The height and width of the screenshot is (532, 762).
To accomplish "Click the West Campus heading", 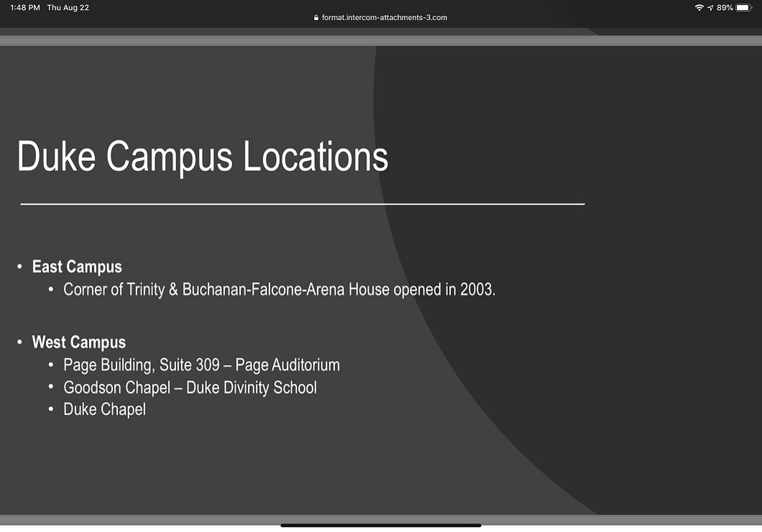I will pos(79,342).
